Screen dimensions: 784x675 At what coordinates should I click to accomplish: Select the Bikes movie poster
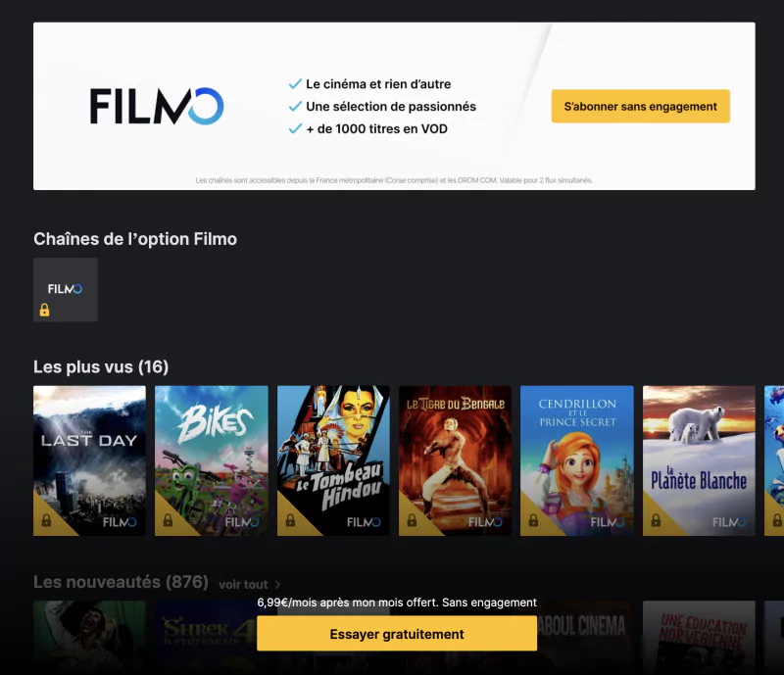point(212,460)
